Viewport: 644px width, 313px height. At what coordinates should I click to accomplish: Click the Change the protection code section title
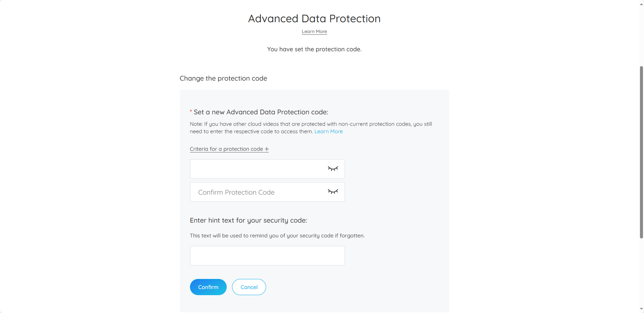[223, 78]
